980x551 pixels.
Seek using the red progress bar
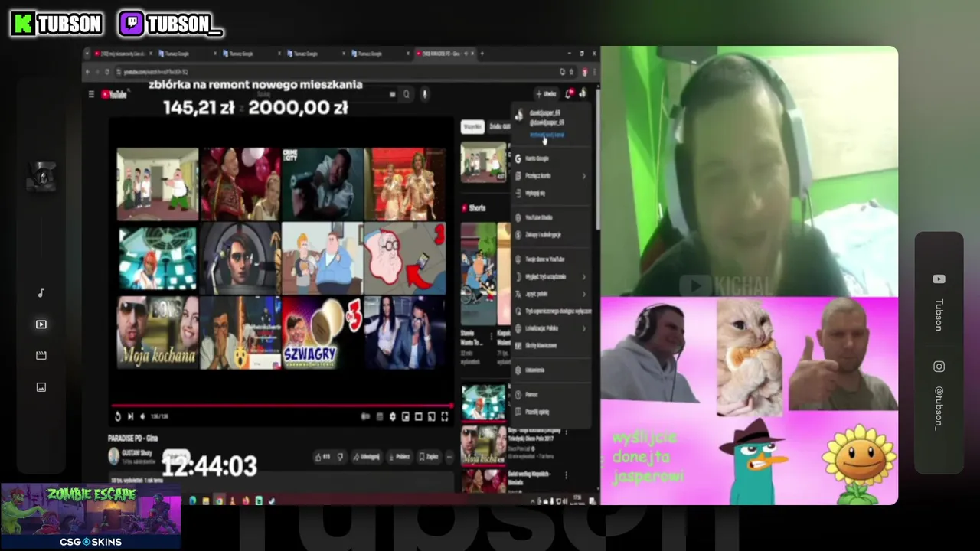pyautogui.click(x=282, y=405)
